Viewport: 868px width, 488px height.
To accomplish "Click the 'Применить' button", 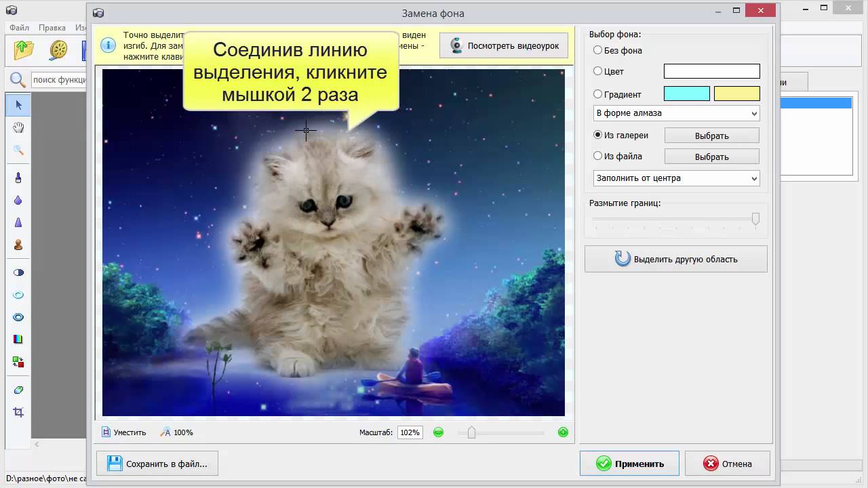I will [x=629, y=464].
